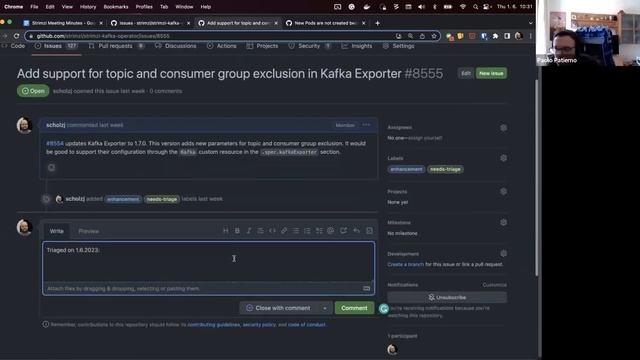Insert a numbered list in comment

coord(307,231)
